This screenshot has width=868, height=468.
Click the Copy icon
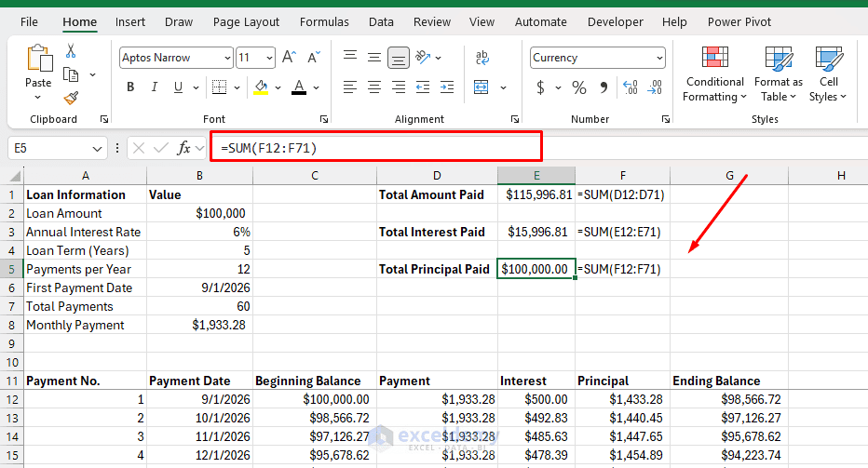[71, 74]
